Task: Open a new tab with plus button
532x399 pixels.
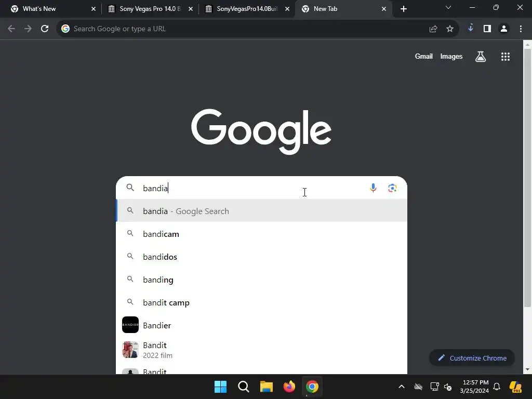Action: 403,9
